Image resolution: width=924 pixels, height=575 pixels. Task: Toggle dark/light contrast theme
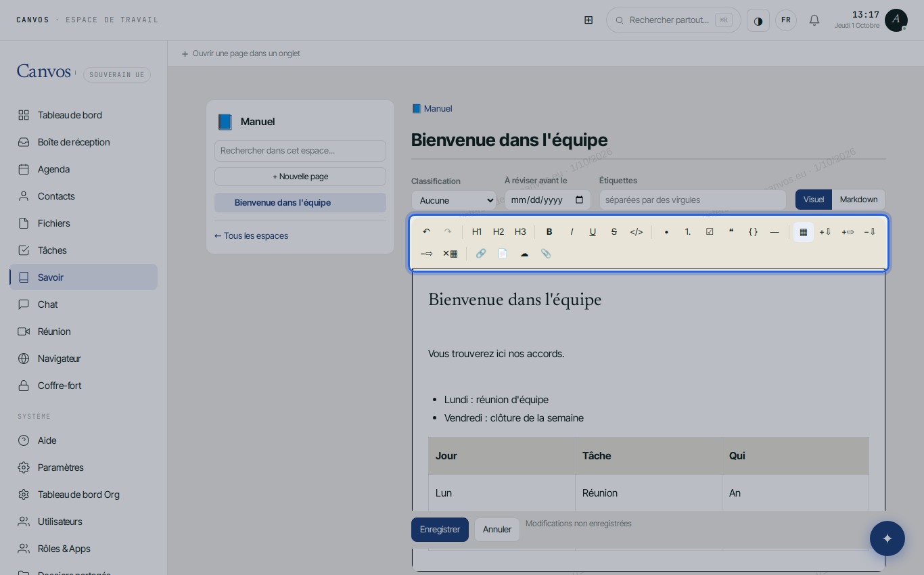click(758, 20)
